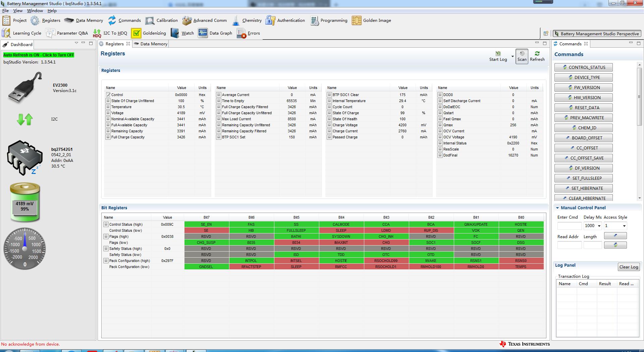Click the I2C communication arrows icon
644x352 pixels.
[x=25, y=119]
